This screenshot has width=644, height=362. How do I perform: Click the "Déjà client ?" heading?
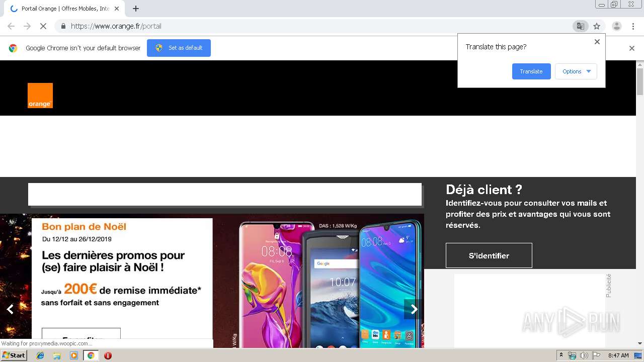(x=484, y=190)
